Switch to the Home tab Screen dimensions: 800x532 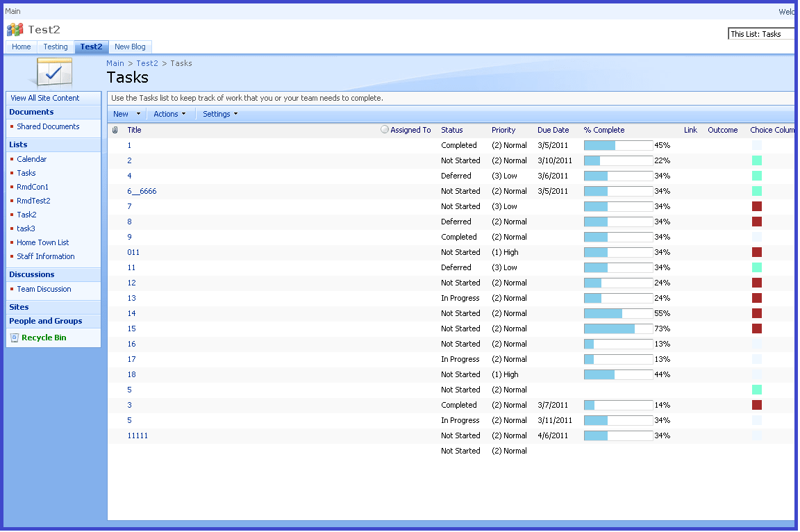click(22, 47)
